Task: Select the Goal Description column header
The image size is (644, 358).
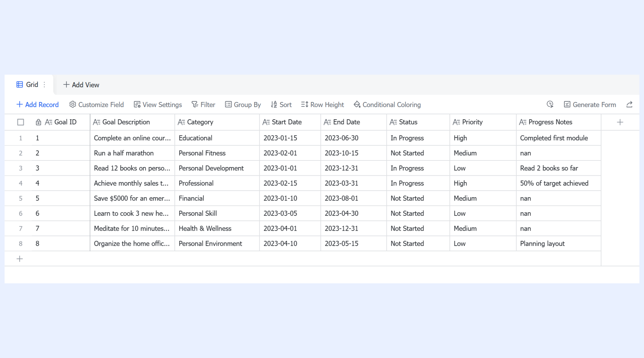Action: point(132,122)
